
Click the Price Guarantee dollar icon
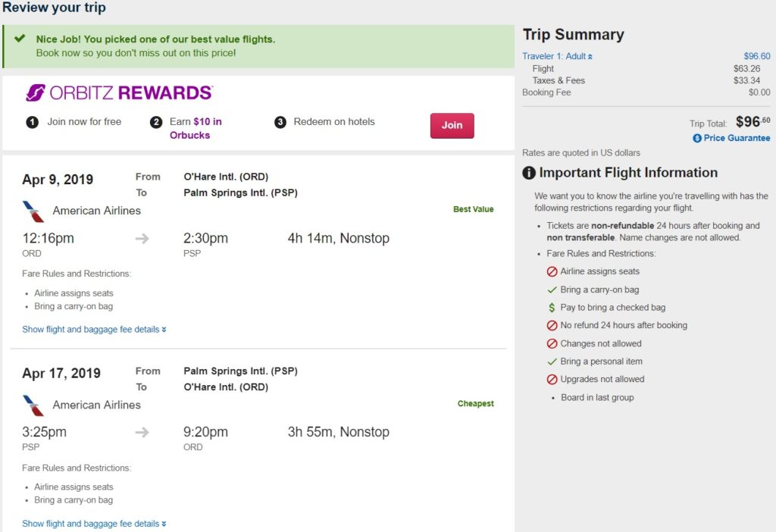[697, 139]
